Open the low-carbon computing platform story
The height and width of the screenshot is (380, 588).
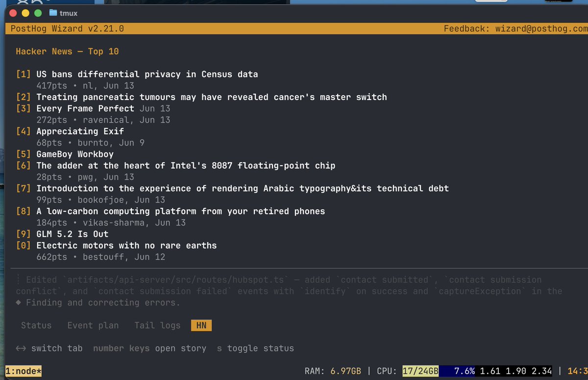181,211
